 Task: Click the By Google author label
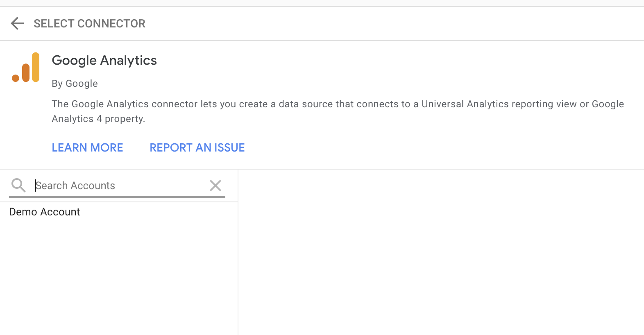click(75, 84)
